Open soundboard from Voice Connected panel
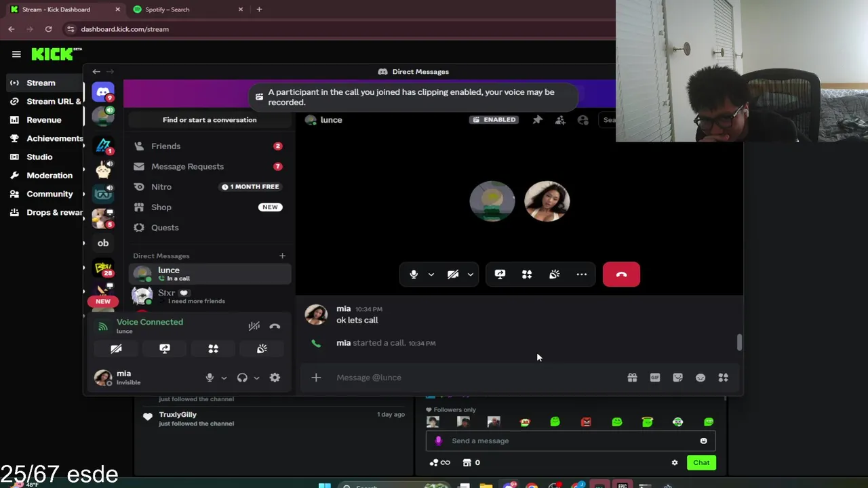Screen dimensions: 868x488 [262, 348]
